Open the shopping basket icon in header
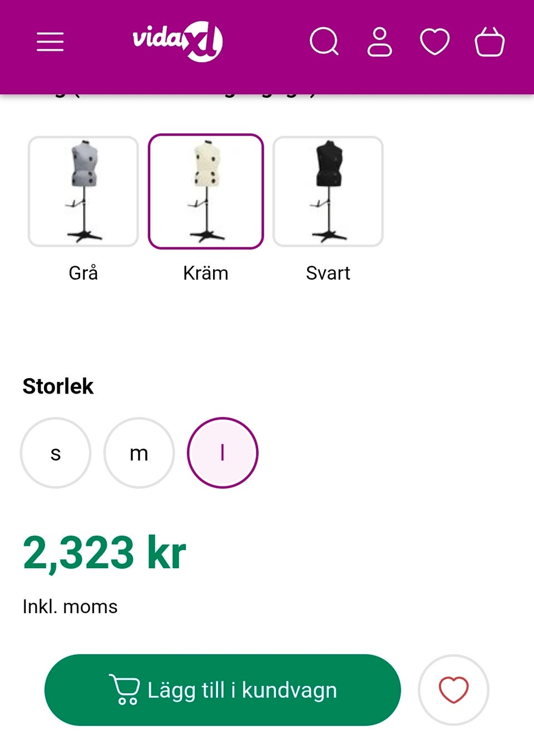The image size is (534, 756). pyautogui.click(x=489, y=42)
